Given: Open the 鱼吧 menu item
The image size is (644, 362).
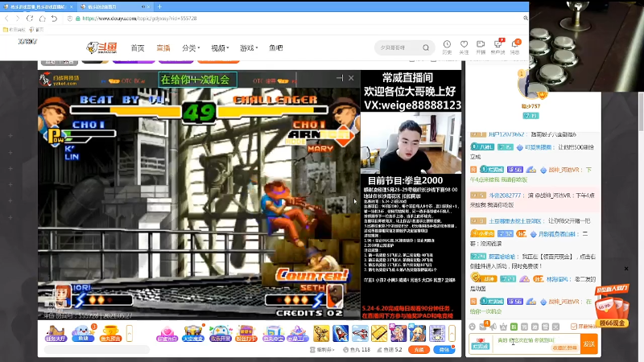Looking at the screenshot, I should pos(276,48).
